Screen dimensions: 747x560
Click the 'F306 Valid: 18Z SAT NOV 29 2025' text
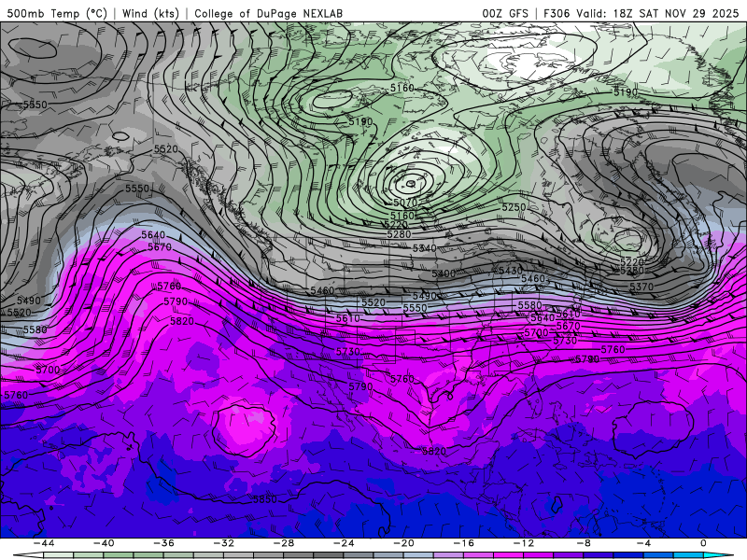[641, 13]
